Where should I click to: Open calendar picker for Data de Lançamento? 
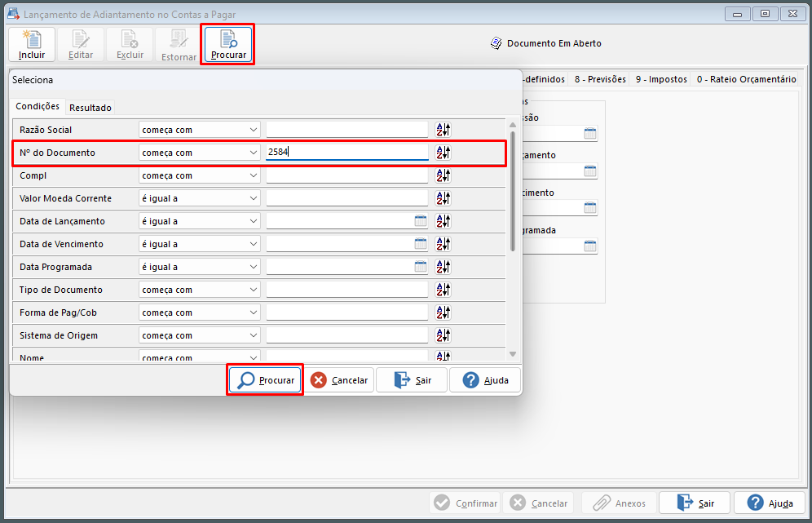click(x=421, y=221)
